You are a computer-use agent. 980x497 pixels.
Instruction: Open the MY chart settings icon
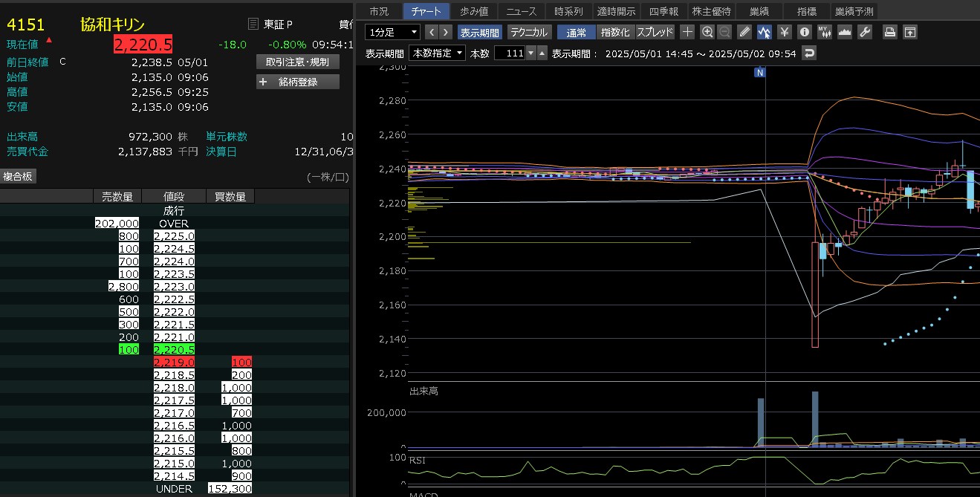tap(824, 32)
